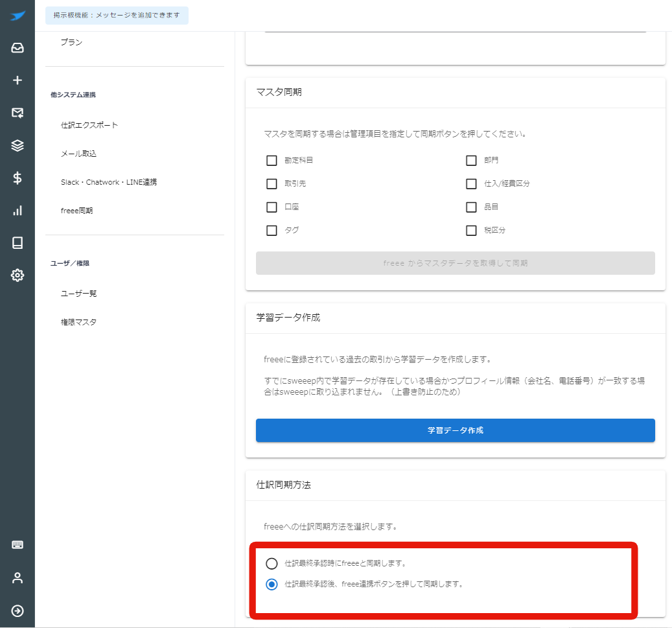Check the タグ checkbox
The height and width of the screenshot is (628, 672).
[x=272, y=230]
